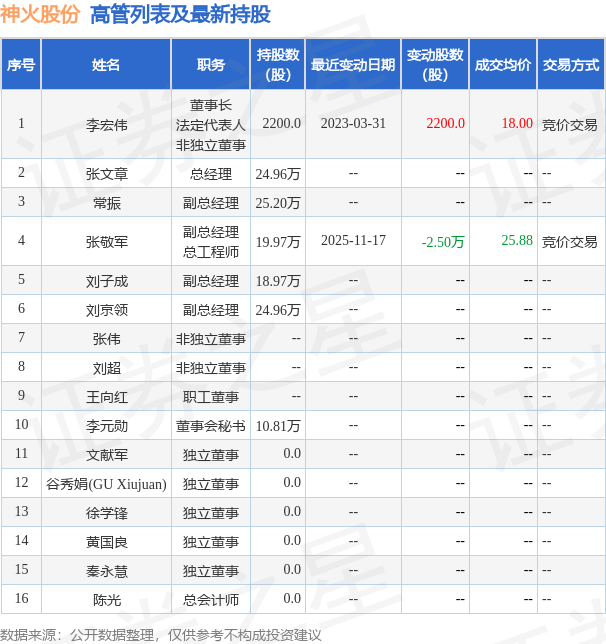Click the 姓名 column header
Screen dimensions: 606x644
point(106,64)
